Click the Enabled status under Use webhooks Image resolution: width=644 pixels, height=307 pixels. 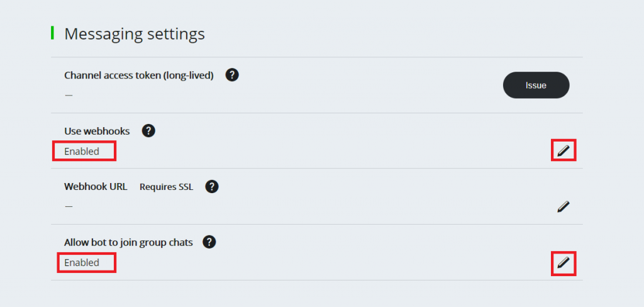pyautogui.click(x=82, y=152)
